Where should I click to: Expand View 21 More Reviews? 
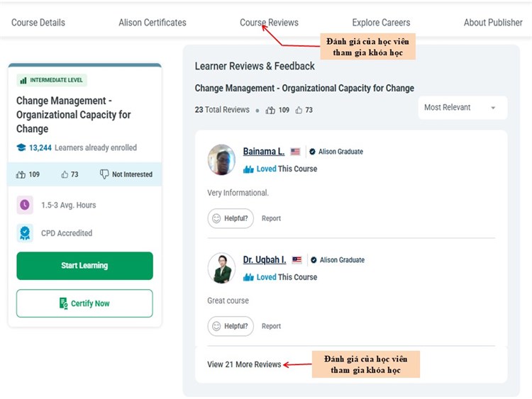[x=244, y=364]
